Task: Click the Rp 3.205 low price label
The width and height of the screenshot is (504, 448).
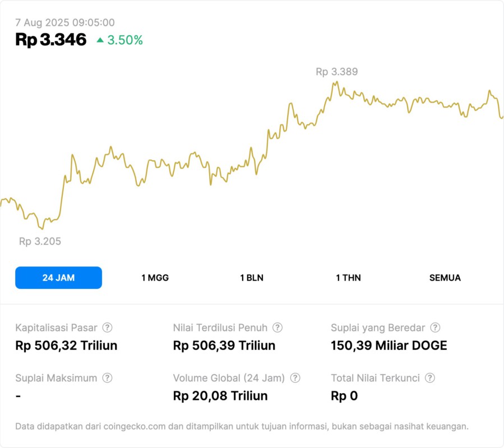Action: (x=40, y=241)
